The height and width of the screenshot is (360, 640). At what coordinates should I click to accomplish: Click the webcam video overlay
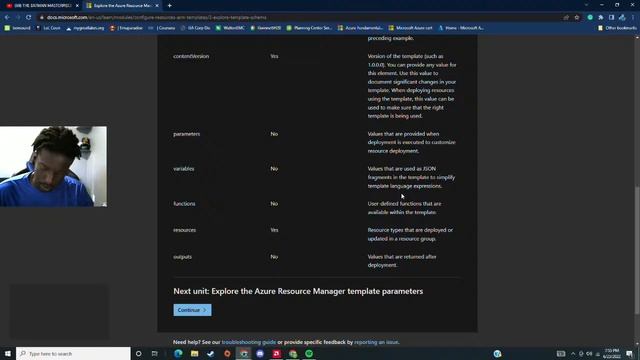[53, 166]
